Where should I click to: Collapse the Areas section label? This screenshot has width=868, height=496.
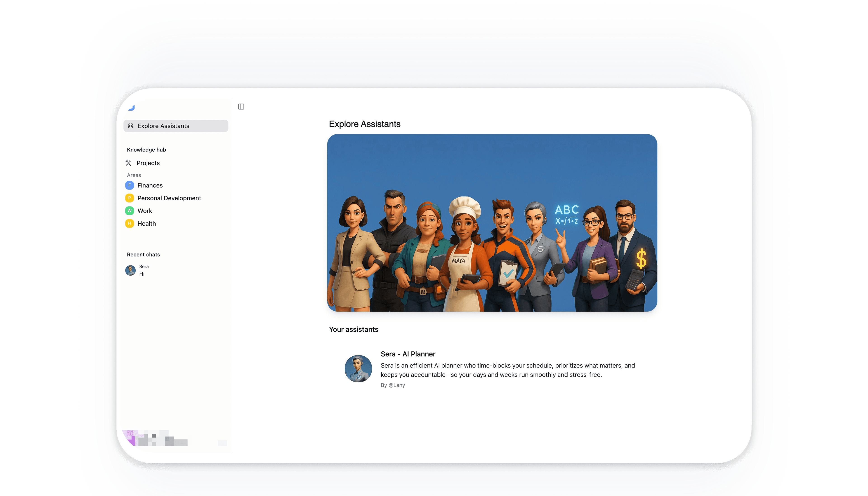click(x=134, y=175)
